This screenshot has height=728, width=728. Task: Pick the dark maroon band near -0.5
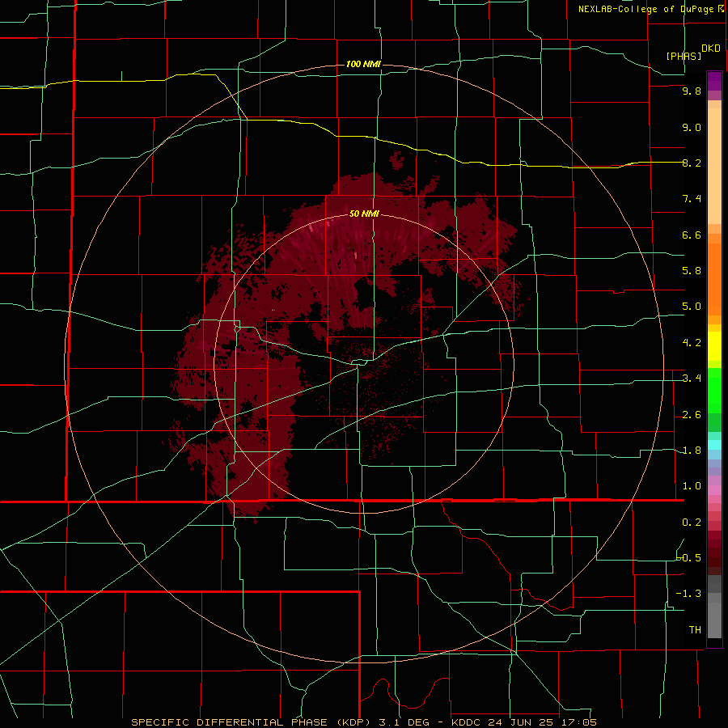coord(714,561)
